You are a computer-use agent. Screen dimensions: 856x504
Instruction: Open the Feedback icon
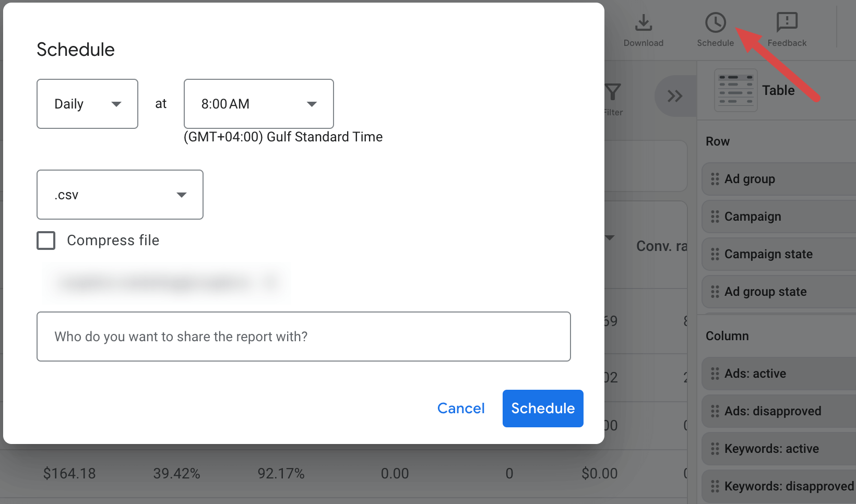point(787,23)
